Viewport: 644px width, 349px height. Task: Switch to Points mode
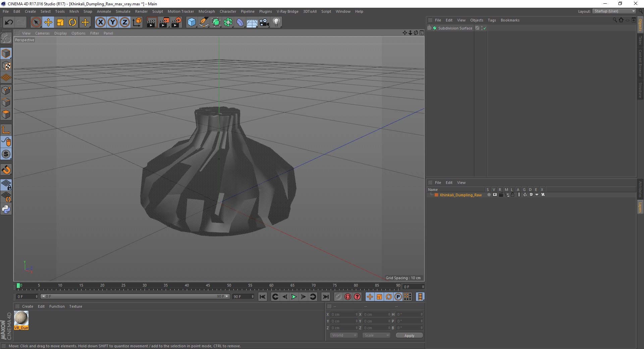(6, 90)
